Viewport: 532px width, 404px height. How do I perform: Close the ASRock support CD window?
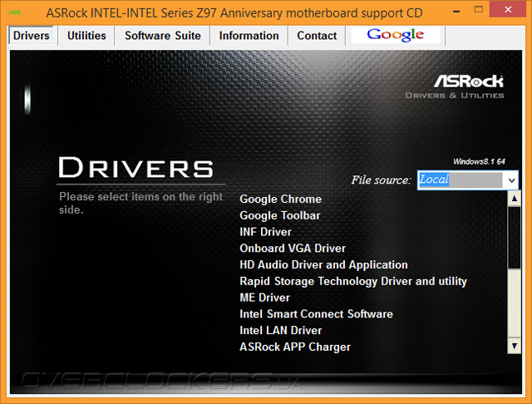(508, 9)
